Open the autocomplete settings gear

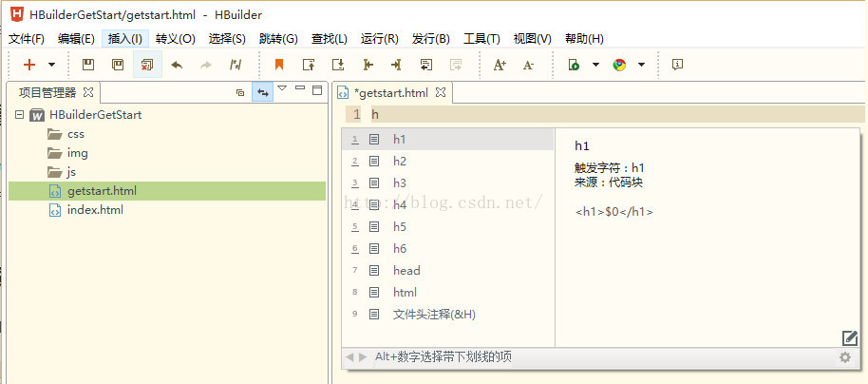click(x=845, y=357)
